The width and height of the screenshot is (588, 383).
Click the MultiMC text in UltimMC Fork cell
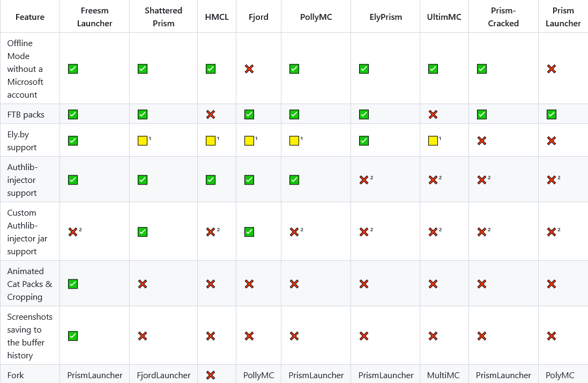coord(443,375)
